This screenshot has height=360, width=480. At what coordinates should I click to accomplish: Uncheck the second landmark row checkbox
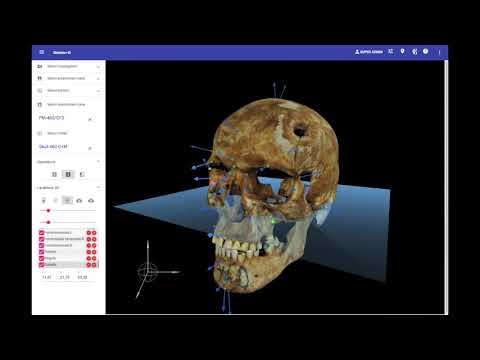[42, 239]
